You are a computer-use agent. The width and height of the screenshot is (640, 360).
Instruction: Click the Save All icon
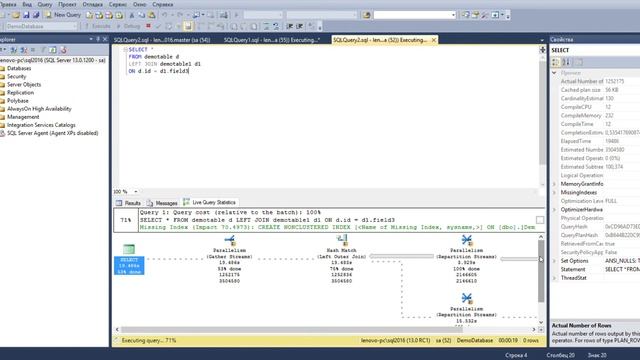tap(36, 15)
